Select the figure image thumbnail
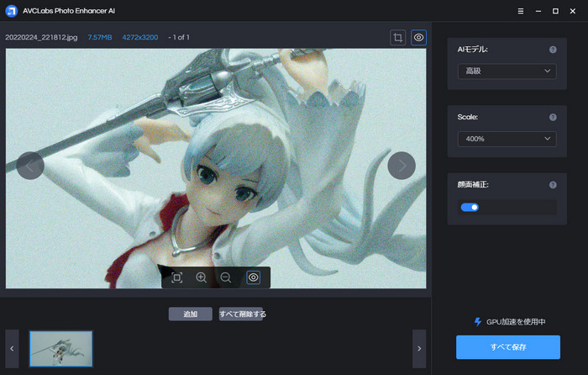This screenshot has height=375, width=588. pyautogui.click(x=61, y=349)
